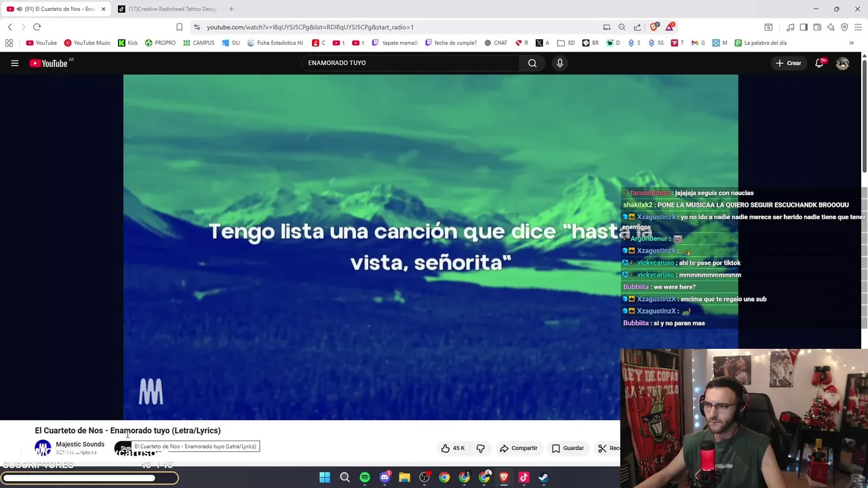Open Brave Rewards triangle icon
Screen dimensions: 868x488
[x=670, y=27]
